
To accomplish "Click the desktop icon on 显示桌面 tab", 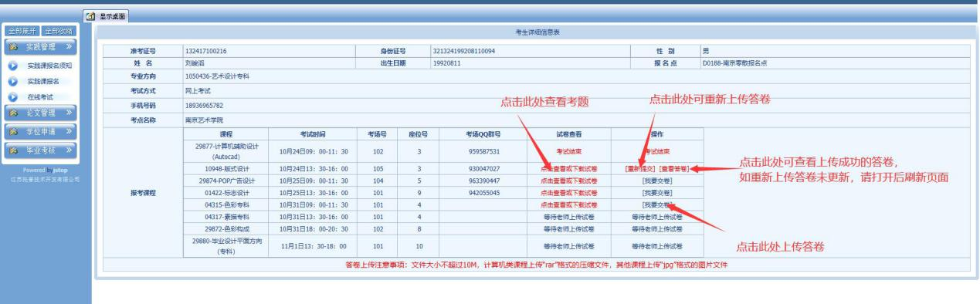I will [x=90, y=16].
